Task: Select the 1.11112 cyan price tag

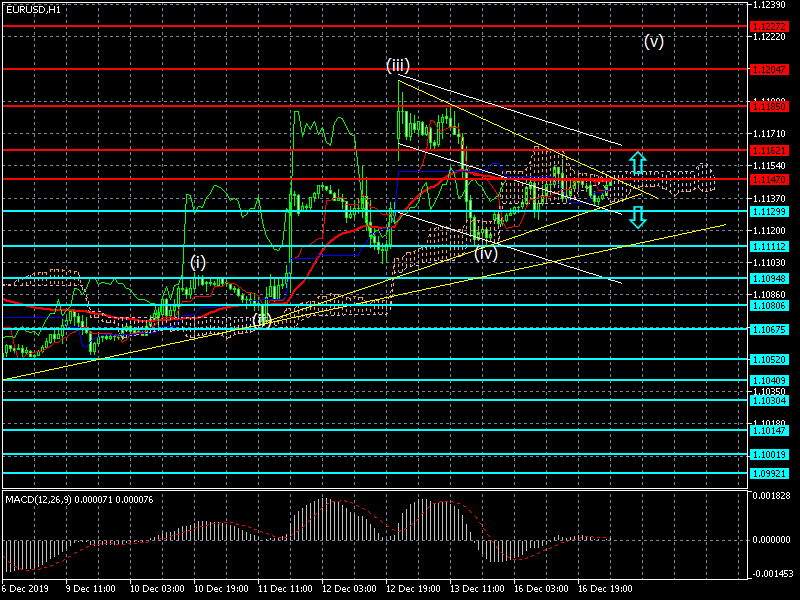Action: [x=769, y=247]
